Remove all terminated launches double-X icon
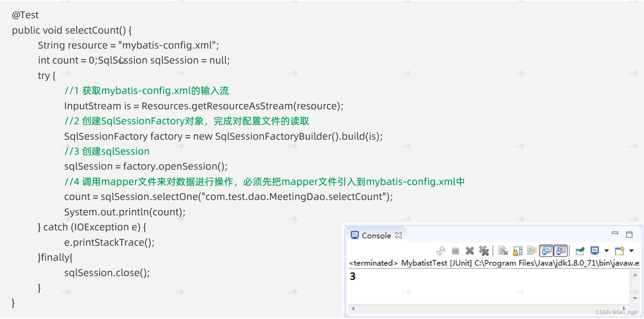This screenshot has height=319, width=644. click(484, 251)
